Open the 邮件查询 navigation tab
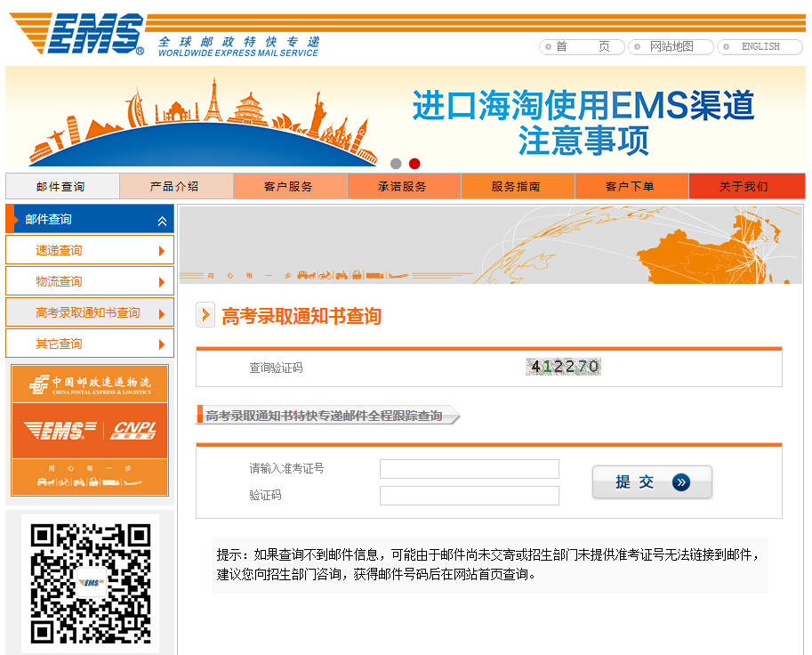The height and width of the screenshot is (655, 812). pos(62,187)
